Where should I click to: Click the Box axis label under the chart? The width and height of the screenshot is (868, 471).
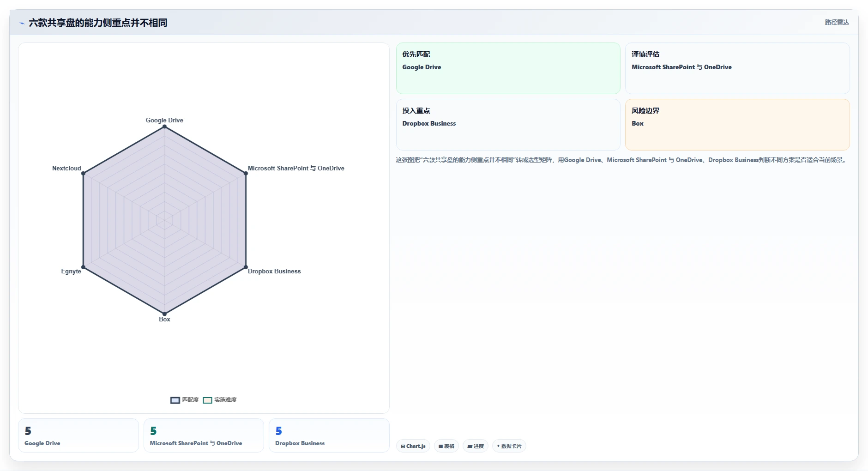pyautogui.click(x=164, y=319)
